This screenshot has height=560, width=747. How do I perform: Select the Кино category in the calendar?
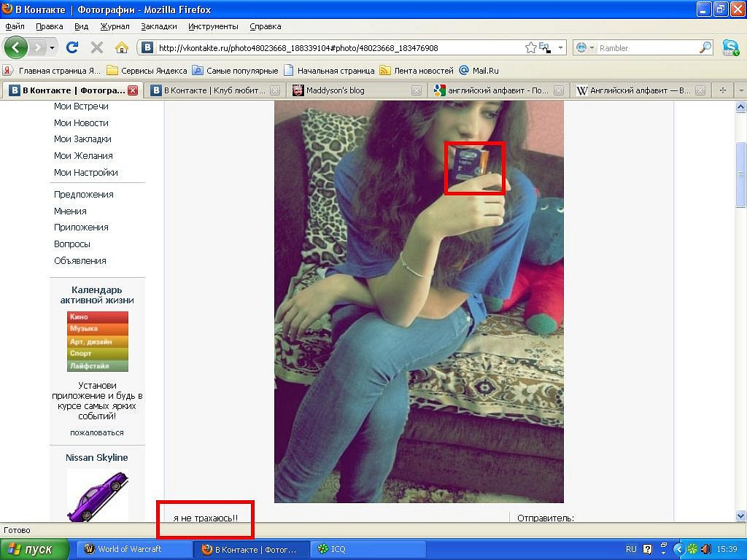97,317
